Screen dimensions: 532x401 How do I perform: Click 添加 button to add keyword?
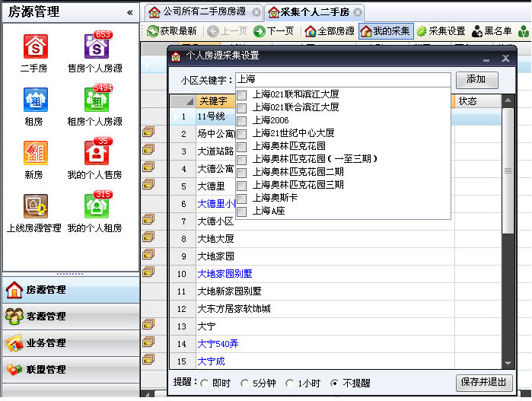(x=476, y=80)
